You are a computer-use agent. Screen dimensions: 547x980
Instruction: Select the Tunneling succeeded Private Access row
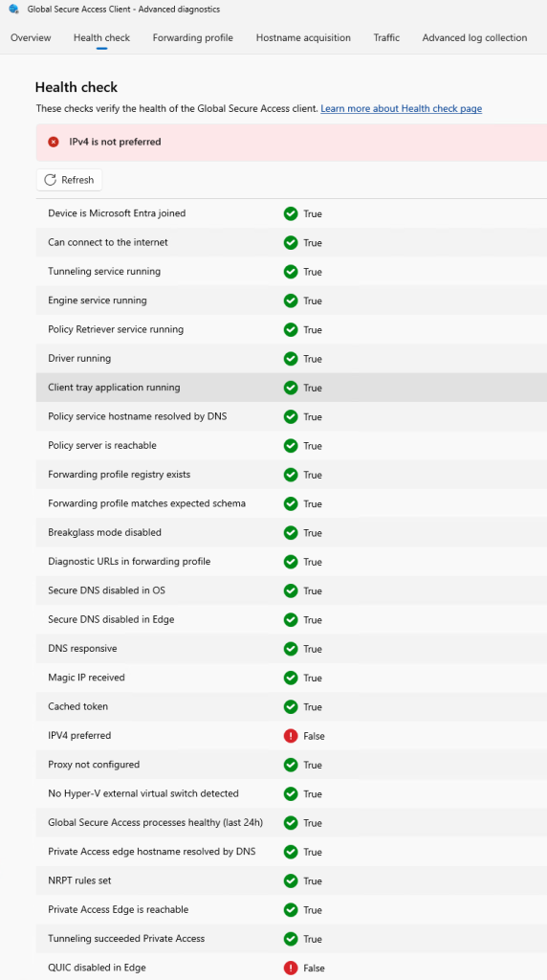292,939
